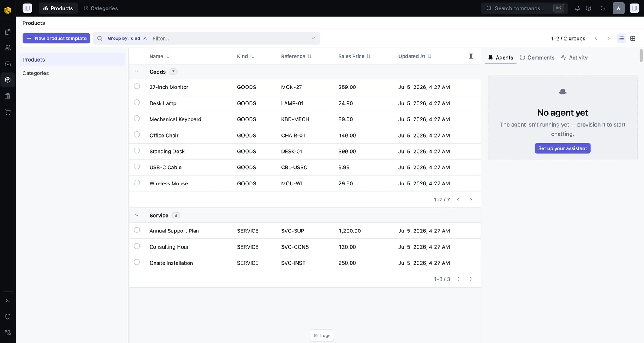Open the Consulting Hour product name

[x=169, y=247]
